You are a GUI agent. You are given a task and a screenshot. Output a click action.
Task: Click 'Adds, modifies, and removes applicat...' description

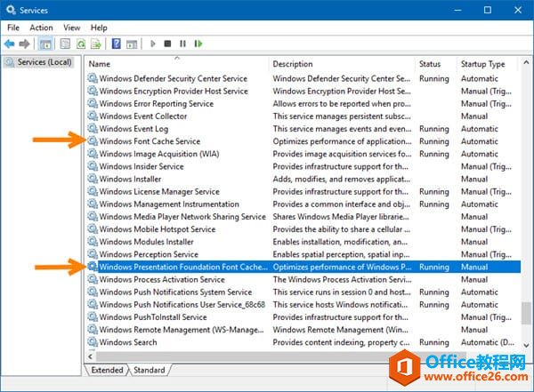[341, 179]
